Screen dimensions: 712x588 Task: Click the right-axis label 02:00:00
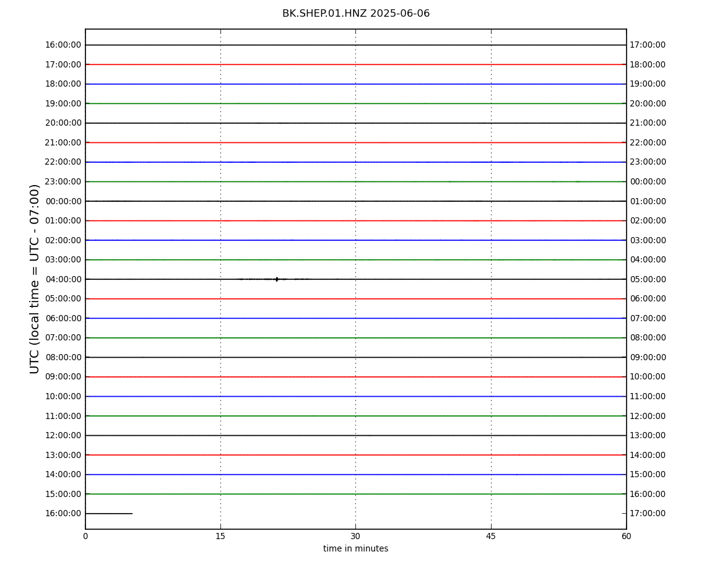(648, 221)
